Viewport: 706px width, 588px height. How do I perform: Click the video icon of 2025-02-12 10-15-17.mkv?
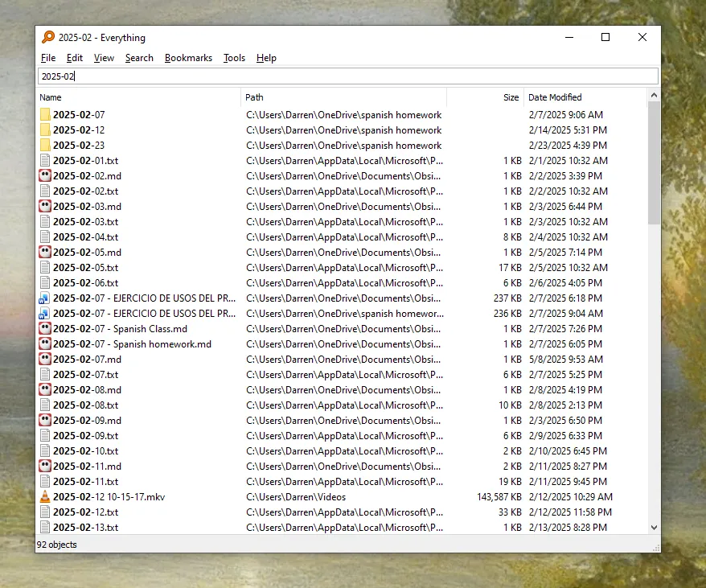click(x=45, y=497)
